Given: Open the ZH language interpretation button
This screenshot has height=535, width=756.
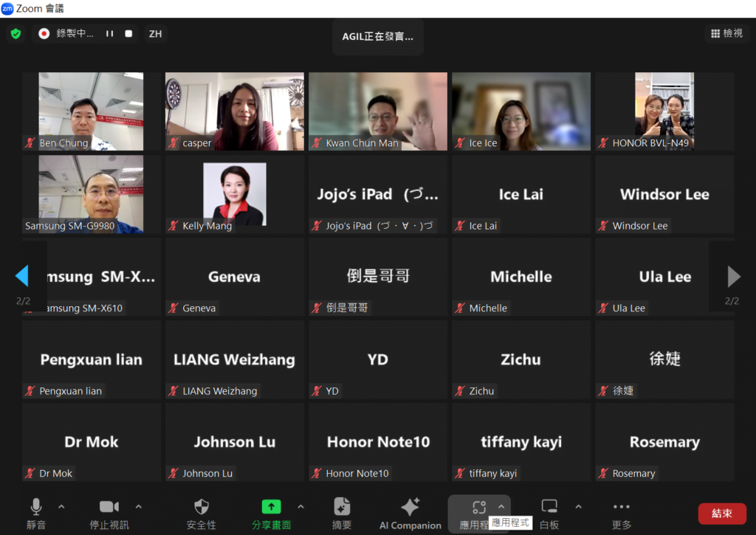Looking at the screenshot, I should tap(155, 34).
